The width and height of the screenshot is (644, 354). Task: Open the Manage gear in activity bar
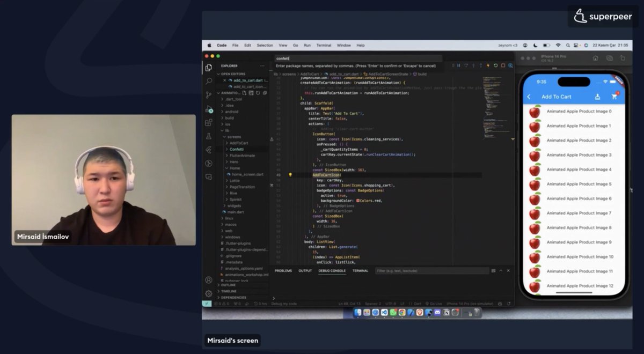click(209, 293)
